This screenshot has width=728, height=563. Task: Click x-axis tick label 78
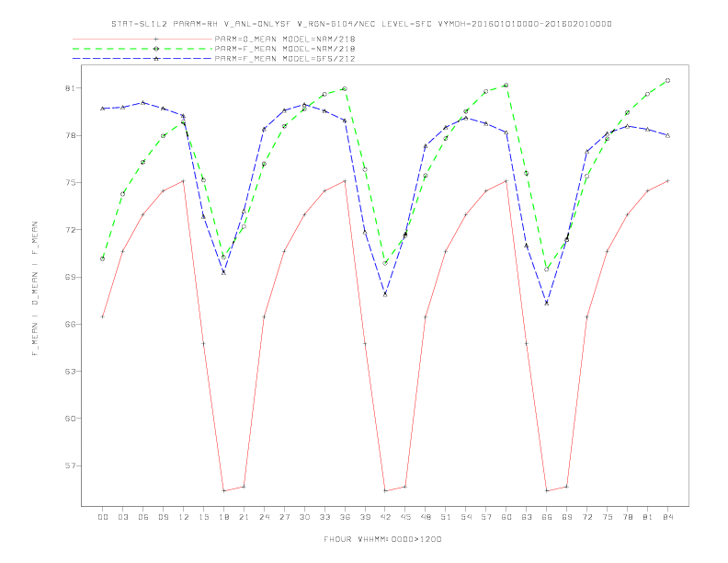point(628,517)
